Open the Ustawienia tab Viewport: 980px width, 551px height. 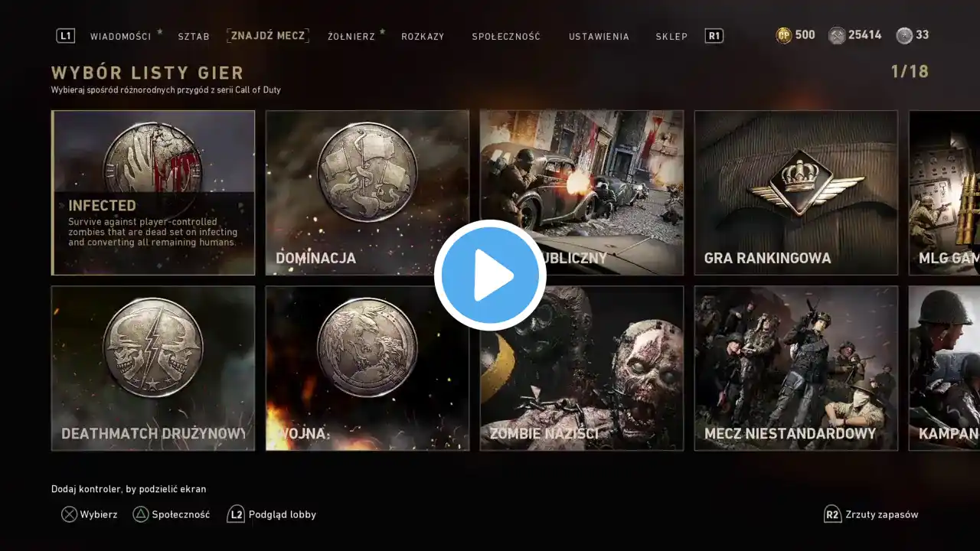click(x=599, y=37)
